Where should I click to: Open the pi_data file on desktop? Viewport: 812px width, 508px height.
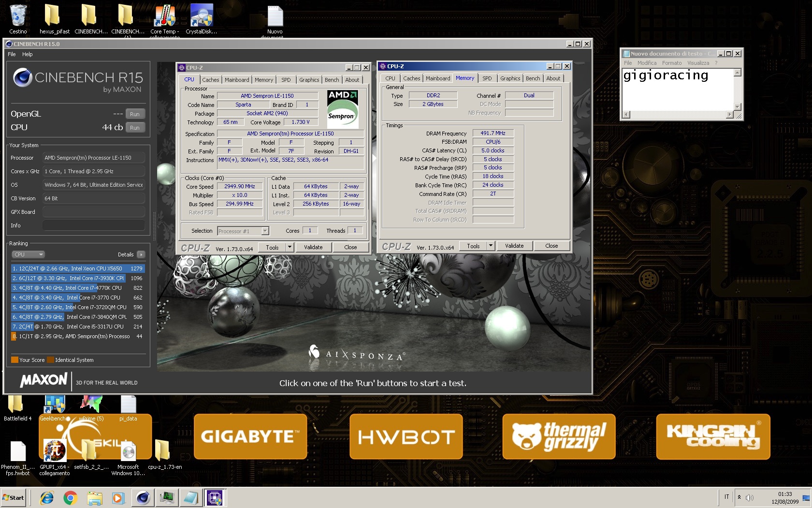[x=128, y=408]
